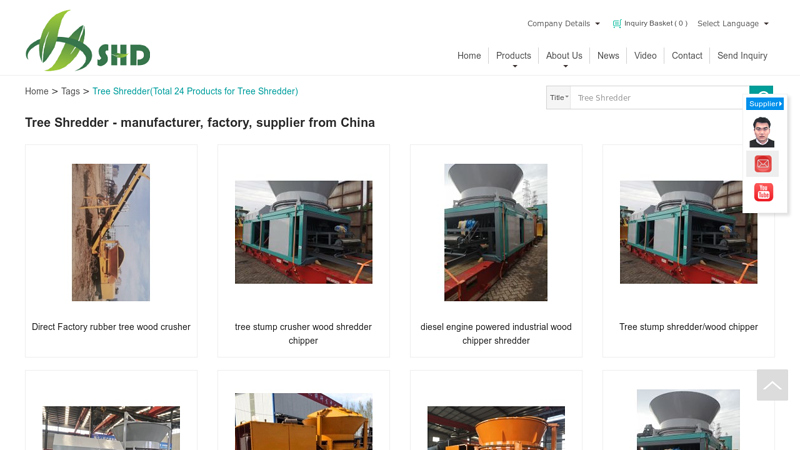Go to the Home nav item
The height and width of the screenshot is (450, 800).
click(x=469, y=56)
